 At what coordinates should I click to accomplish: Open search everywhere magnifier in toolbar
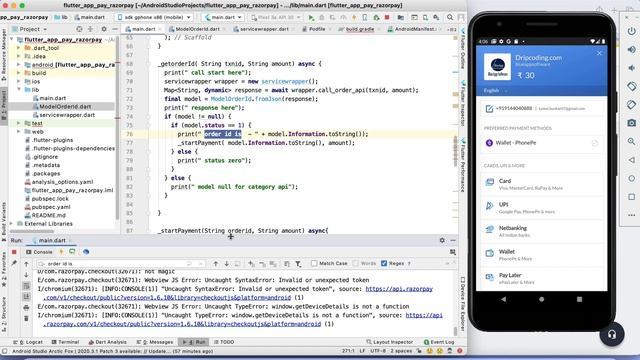click(450, 18)
